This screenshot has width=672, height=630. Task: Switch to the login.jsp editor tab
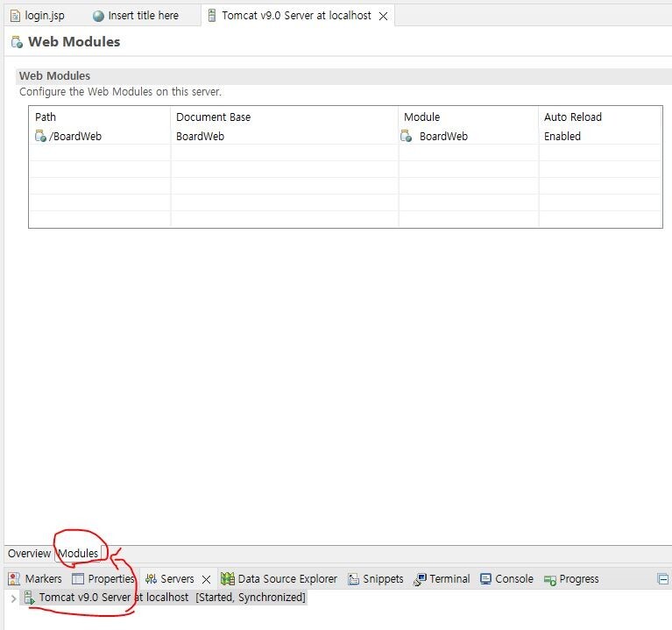coord(38,16)
